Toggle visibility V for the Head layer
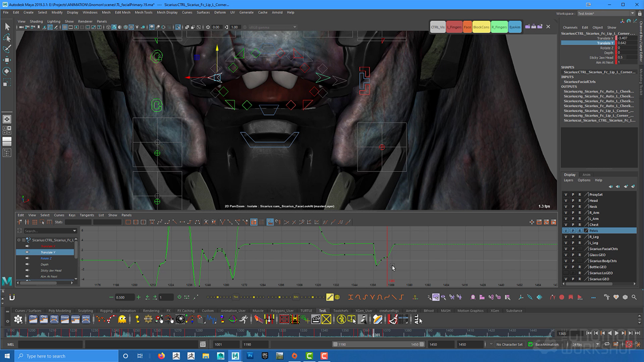The width and height of the screenshot is (644, 362). 566,201
